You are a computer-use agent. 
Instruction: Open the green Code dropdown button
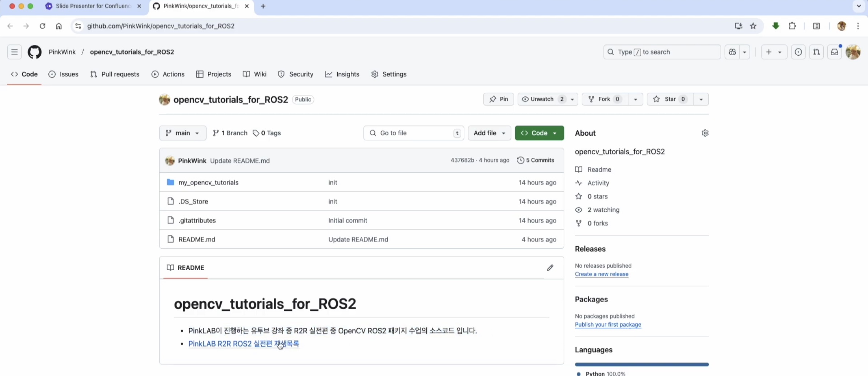coord(539,133)
